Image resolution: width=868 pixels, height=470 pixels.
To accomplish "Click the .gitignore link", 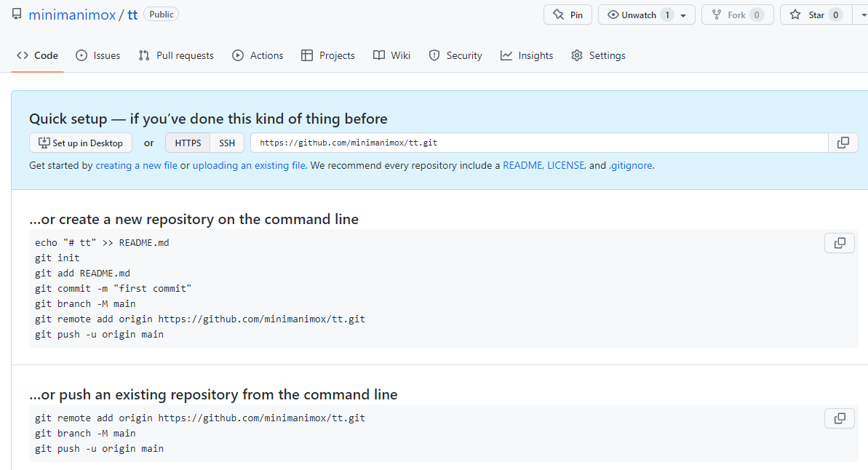I will (x=631, y=166).
